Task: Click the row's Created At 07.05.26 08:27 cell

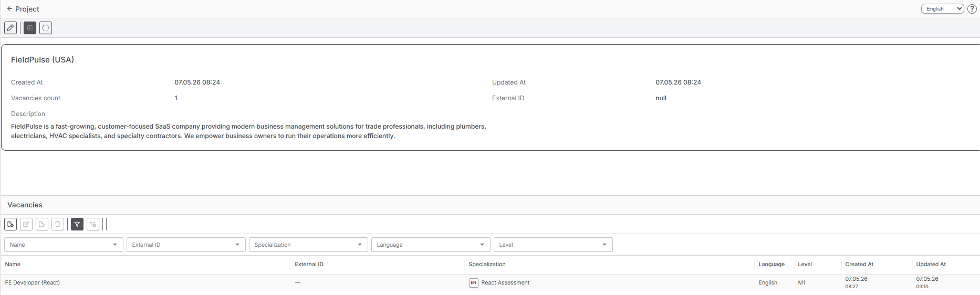Action: click(856, 282)
